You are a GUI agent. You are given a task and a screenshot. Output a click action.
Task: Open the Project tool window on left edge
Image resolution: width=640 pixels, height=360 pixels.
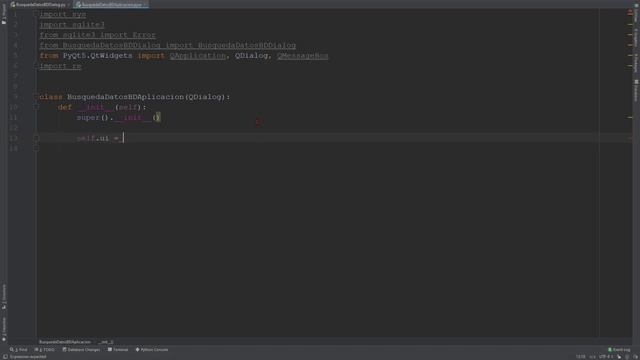coord(4,15)
